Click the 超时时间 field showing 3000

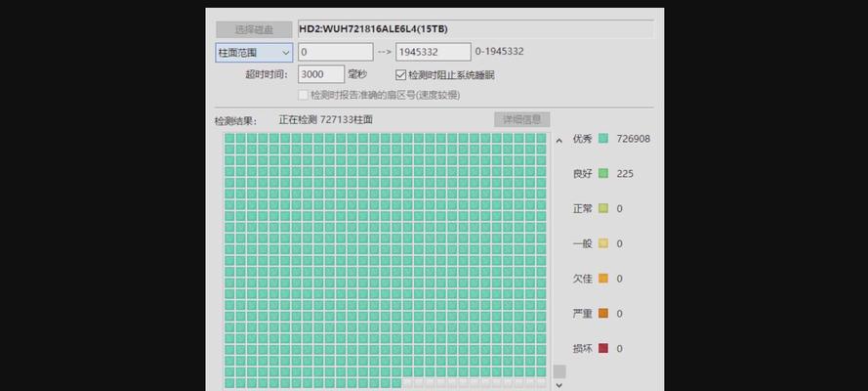tap(320, 74)
